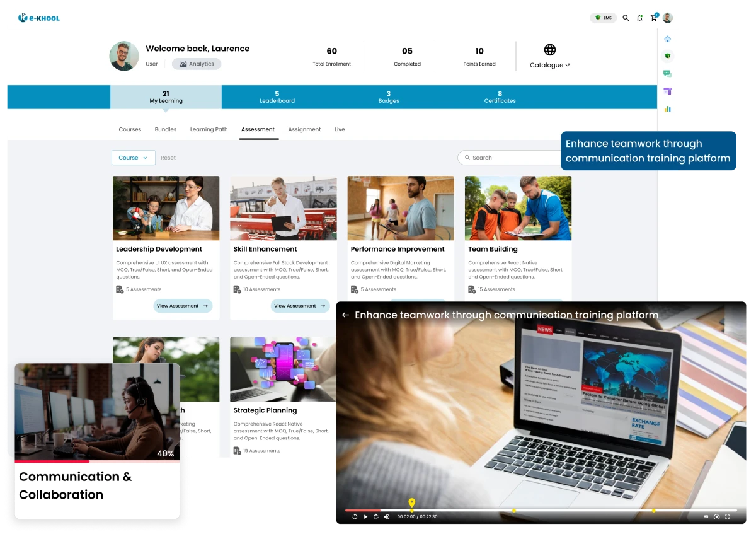This screenshot has height=534, width=756.
Task: Mute the video player audio
Action: click(x=386, y=516)
